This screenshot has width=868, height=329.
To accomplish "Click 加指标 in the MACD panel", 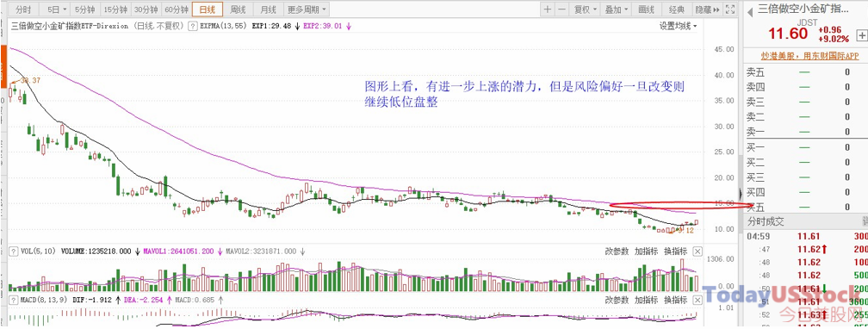I will click(646, 300).
